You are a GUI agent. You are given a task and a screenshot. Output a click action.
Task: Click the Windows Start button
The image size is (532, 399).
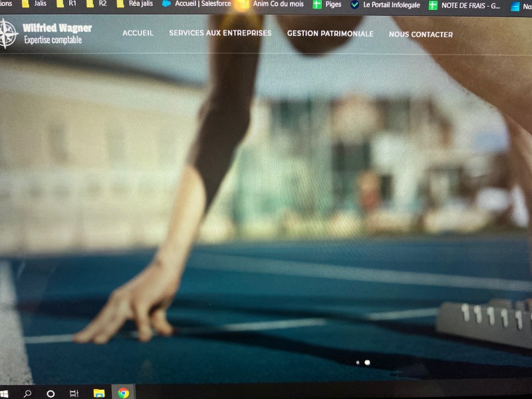point(3,393)
